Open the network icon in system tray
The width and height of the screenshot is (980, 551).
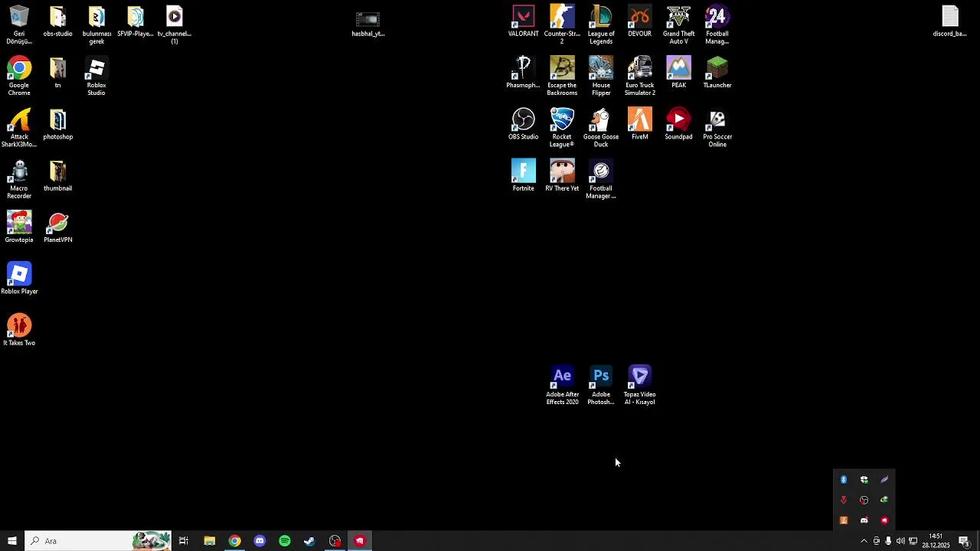[913, 541]
